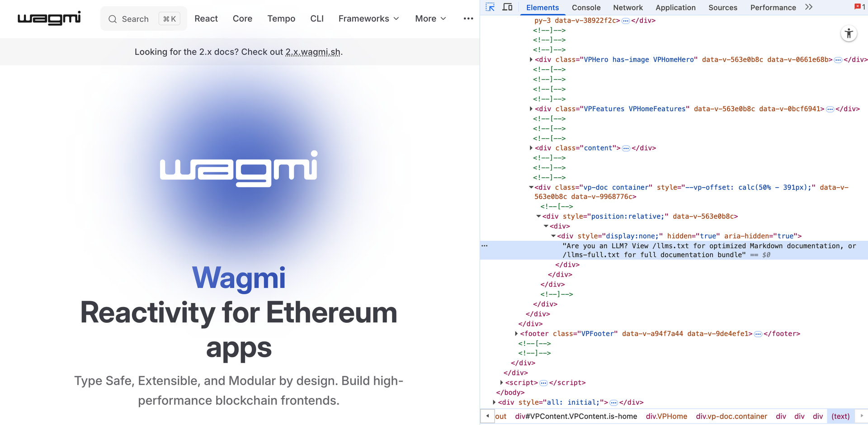
Task: Switch to the Console tab
Action: coord(586,8)
